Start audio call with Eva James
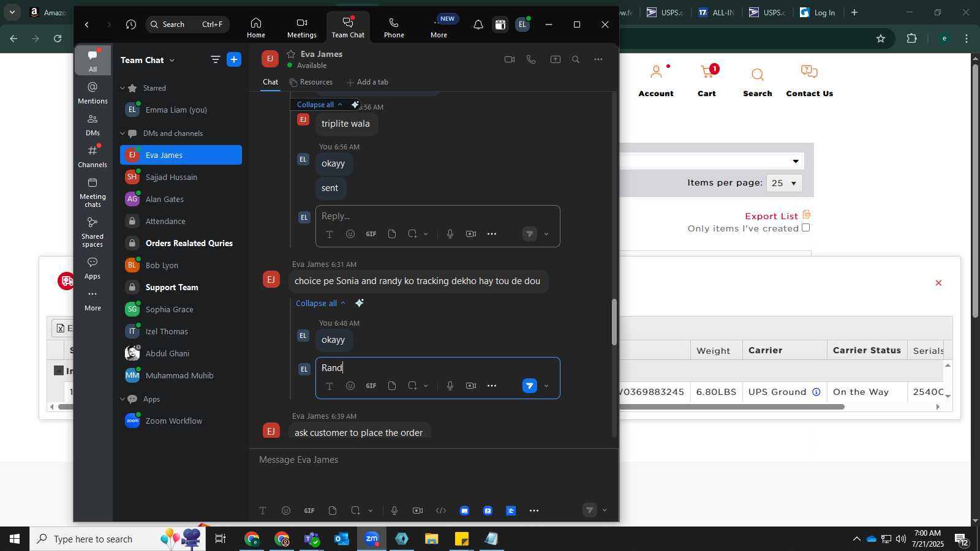 pyautogui.click(x=531, y=59)
